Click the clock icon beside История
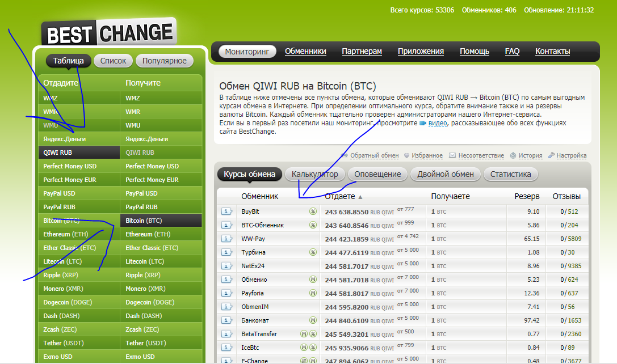The image size is (617, 364). 513,156
